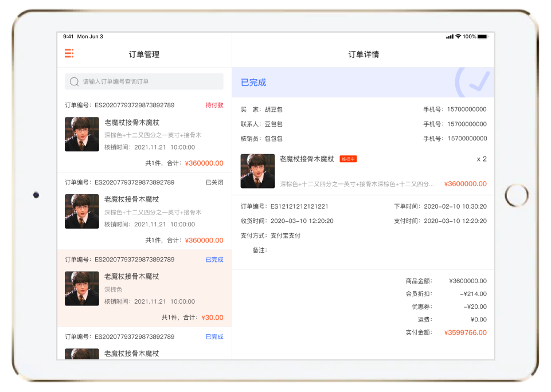This screenshot has width=551, height=392.
Task: Select the order marked 已关闭
Action: (x=144, y=212)
